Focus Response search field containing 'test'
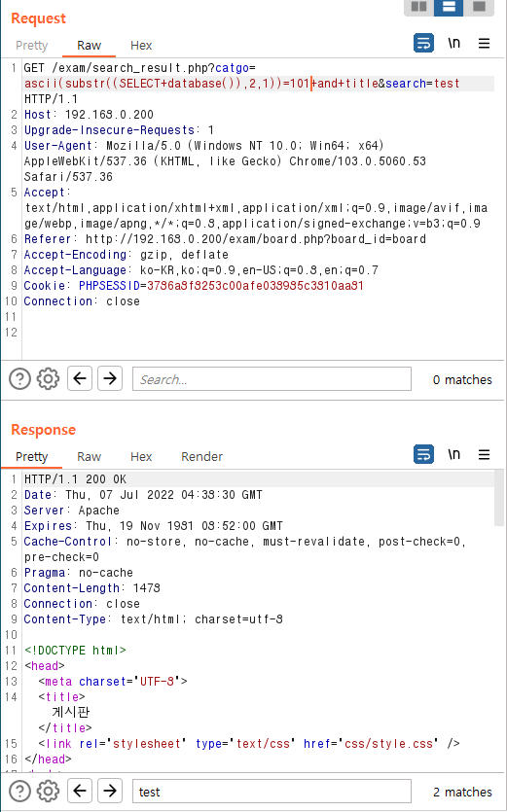The height and width of the screenshot is (812, 507). (x=272, y=792)
